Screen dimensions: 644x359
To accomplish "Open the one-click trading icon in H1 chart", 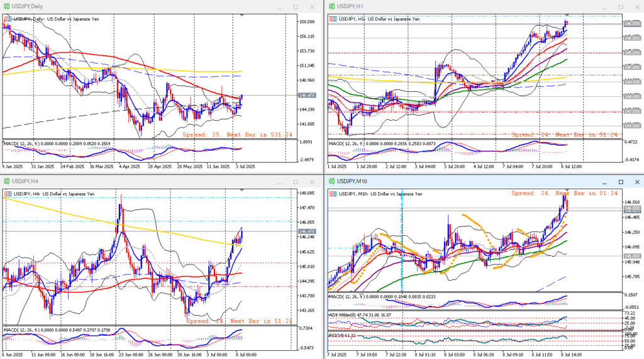I will (x=333, y=19).
